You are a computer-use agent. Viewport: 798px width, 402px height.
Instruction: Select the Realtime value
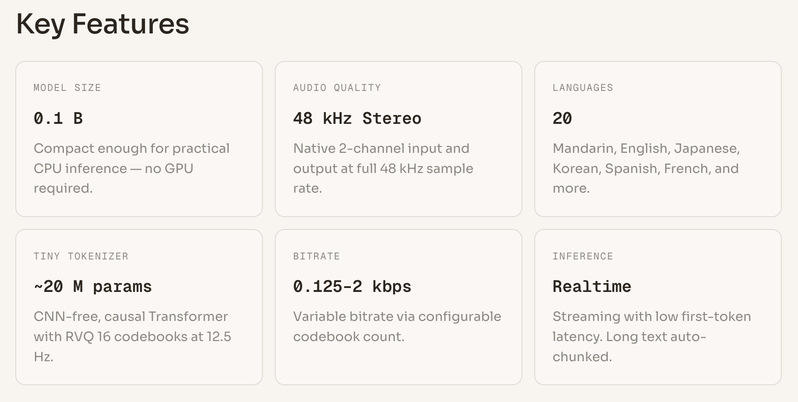[x=592, y=286]
